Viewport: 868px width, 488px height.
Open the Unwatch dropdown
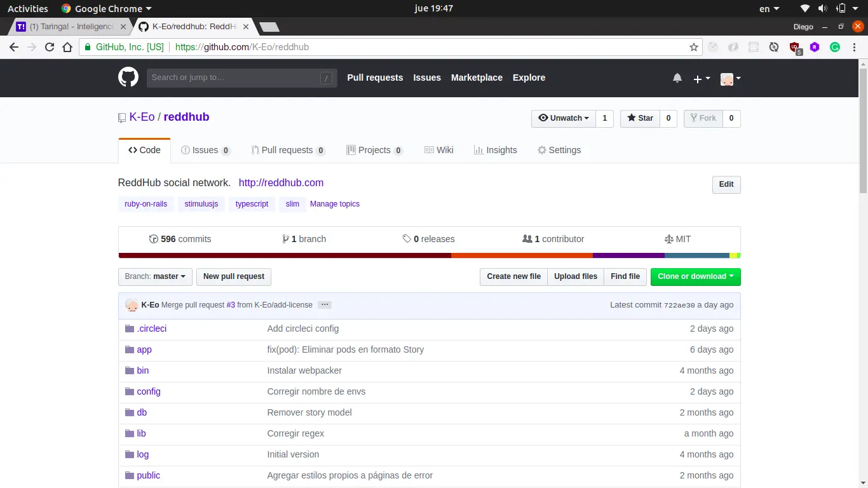564,118
